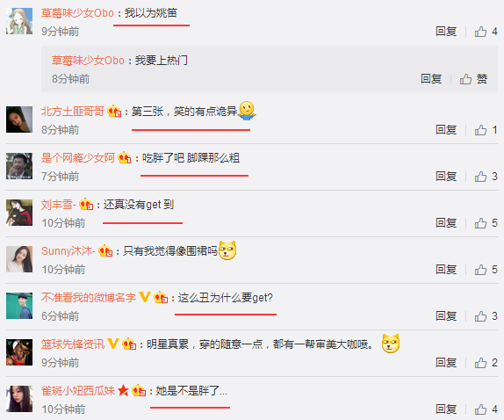
Task: Like the 吃胖了吧 脚踝那么粗 comment
Action: pyautogui.click(x=486, y=177)
